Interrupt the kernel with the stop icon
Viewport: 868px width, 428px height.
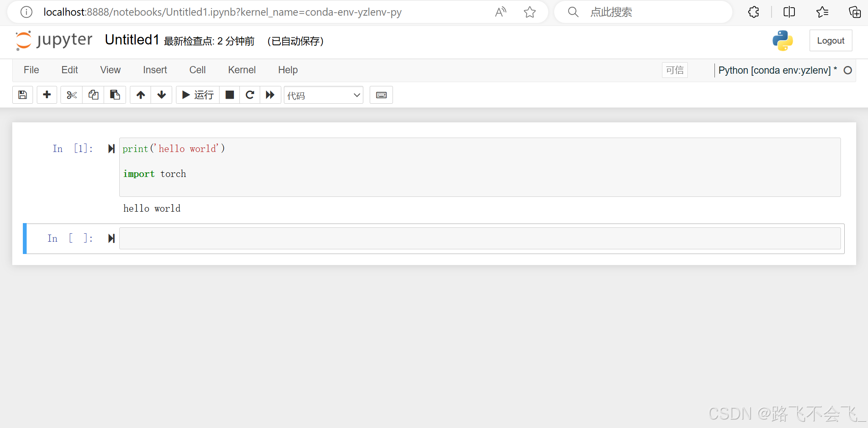[x=229, y=95]
